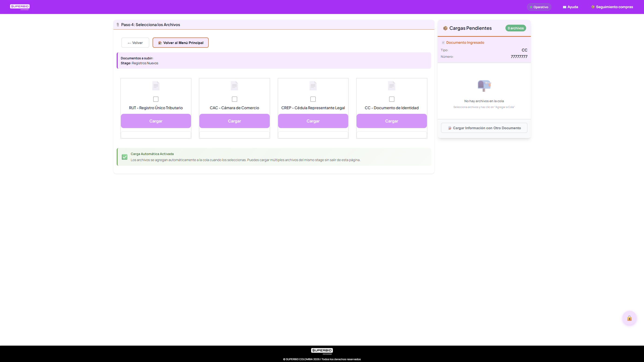Check the CREP Cédula Representante Legal checkbox

313,99
